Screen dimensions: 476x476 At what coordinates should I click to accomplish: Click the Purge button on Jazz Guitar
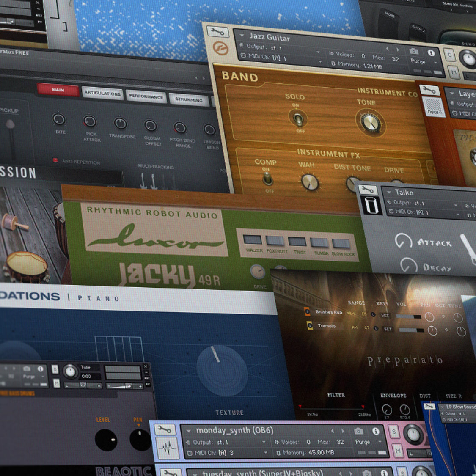[x=418, y=61]
